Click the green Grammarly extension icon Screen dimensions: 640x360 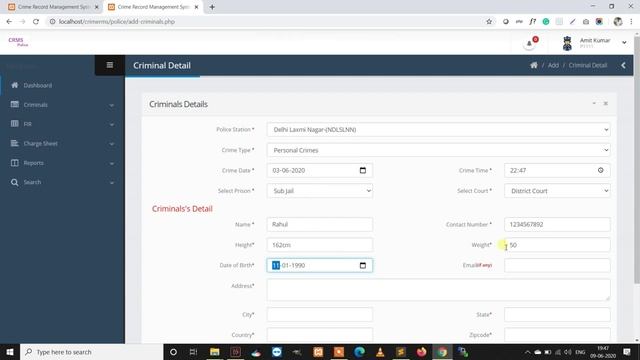coord(546,22)
